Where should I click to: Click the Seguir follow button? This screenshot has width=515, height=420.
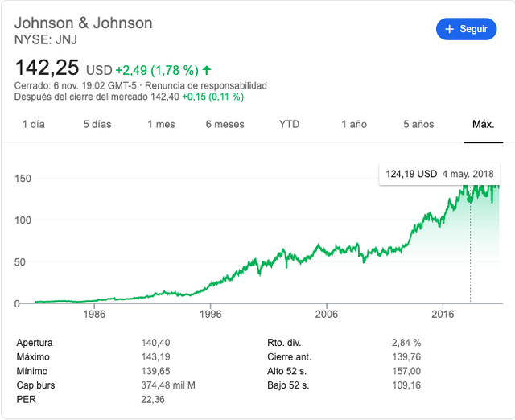point(466,29)
